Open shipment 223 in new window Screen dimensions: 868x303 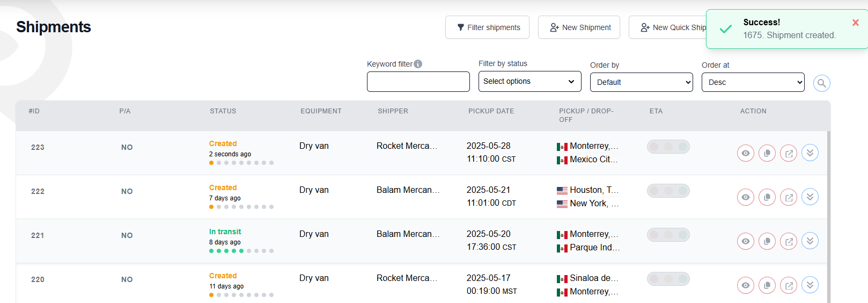pyautogui.click(x=789, y=153)
